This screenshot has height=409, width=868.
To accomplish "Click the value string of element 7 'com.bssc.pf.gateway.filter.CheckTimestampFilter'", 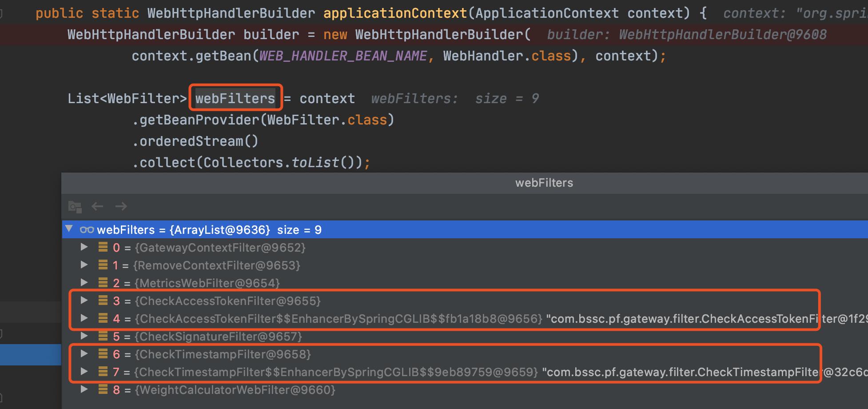I will [x=705, y=372].
